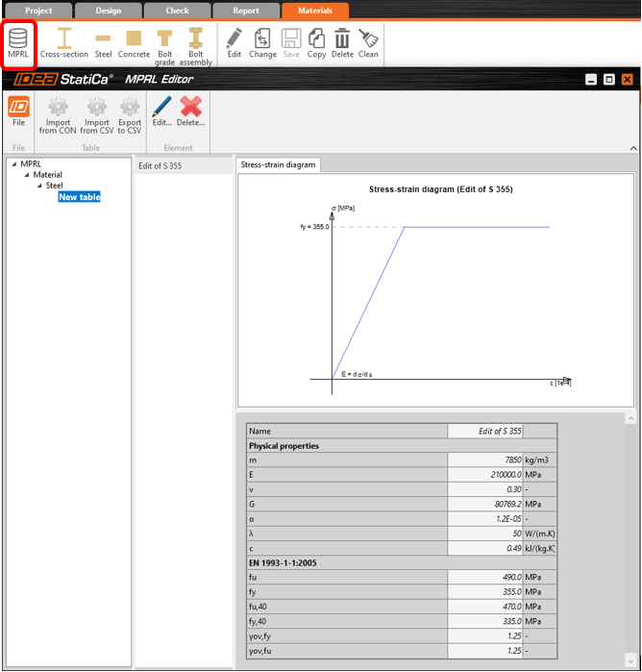The width and height of the screenshot is (642, 672).
Task: Collapse the MPRL Editor ribbon chevron
Action: point(632,148)
